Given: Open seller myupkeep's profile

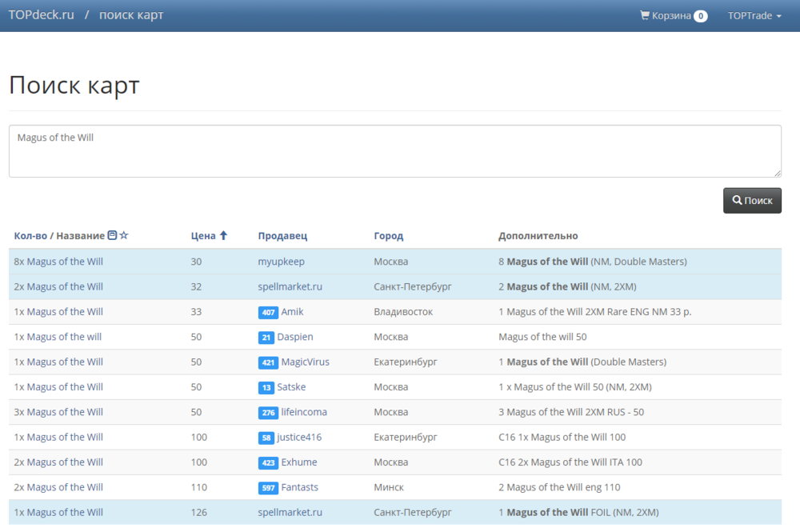Looking at the screenshot, I should pos(281,262).
